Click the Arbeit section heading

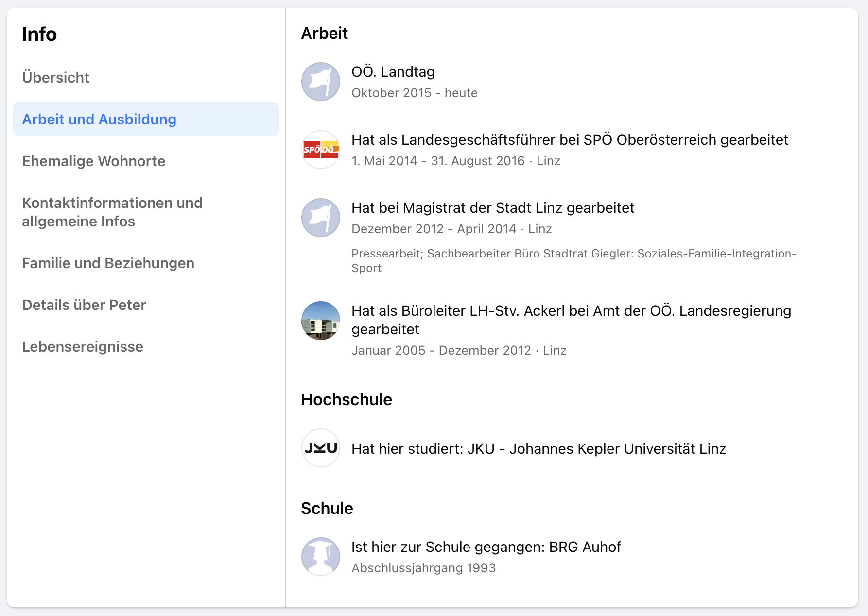point(324,33)
